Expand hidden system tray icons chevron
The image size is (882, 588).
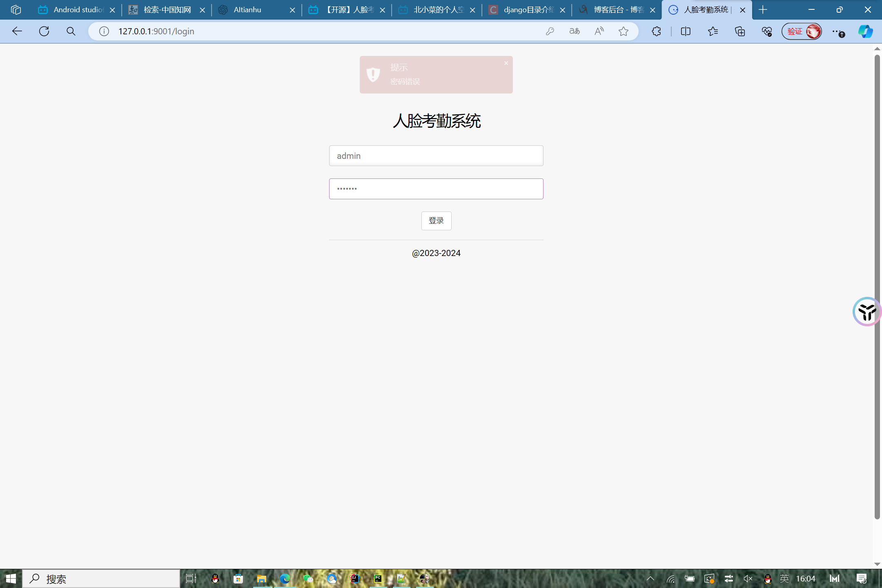point(650,578)
